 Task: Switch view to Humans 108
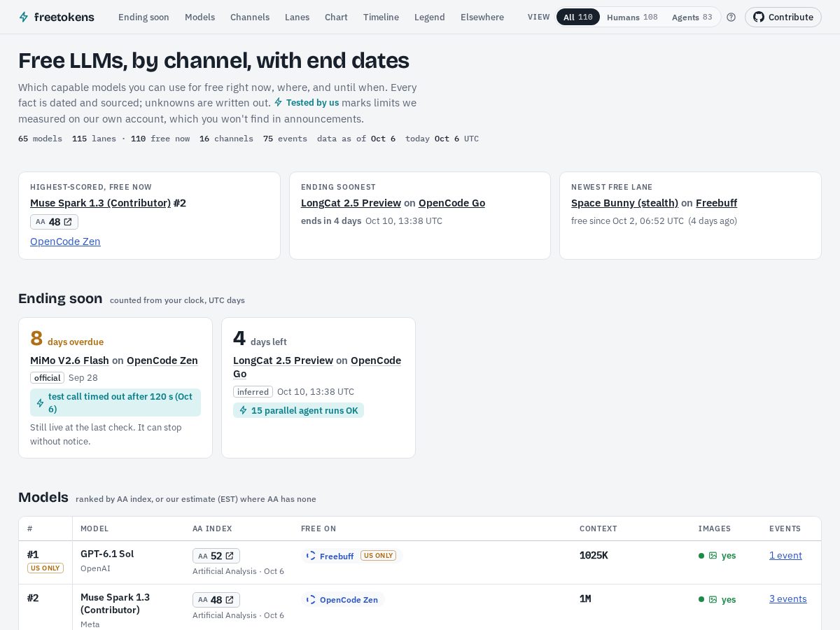(632, 17)
